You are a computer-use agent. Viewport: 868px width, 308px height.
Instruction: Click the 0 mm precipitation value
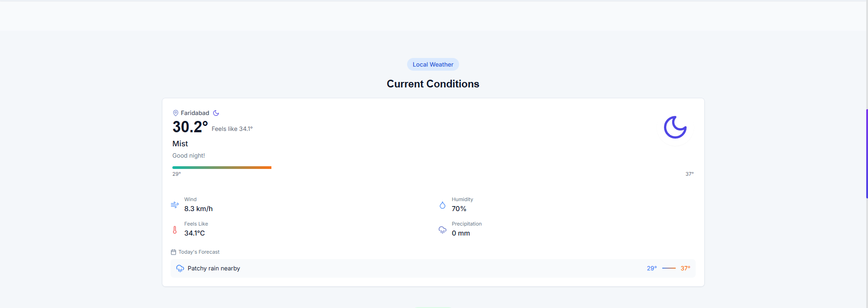pyautogui.click(x=460, y=233)
